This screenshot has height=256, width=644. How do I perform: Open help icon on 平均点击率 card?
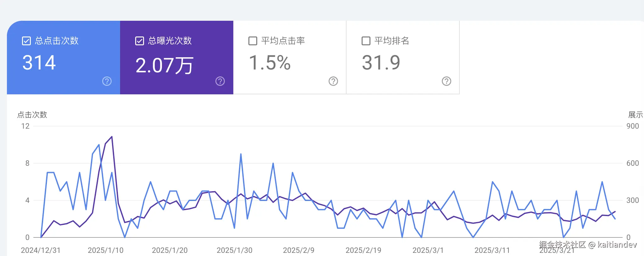333,81
